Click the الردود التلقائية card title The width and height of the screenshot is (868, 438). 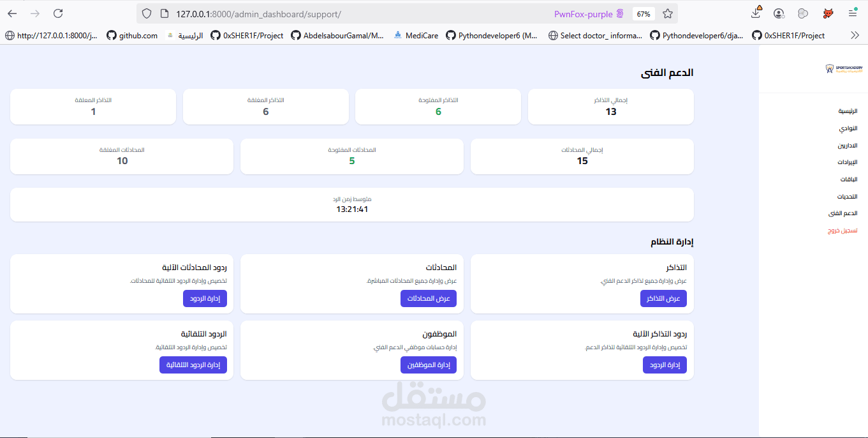click(203, 334)
